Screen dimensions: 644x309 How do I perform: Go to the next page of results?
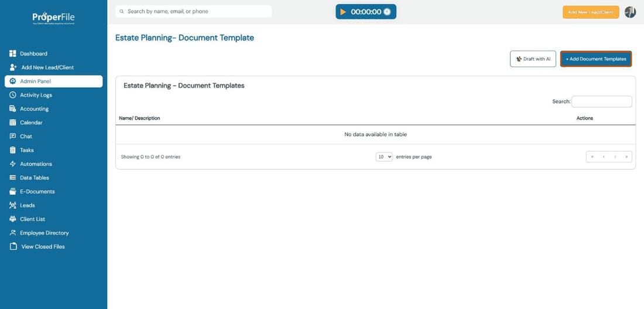point(615,157)
